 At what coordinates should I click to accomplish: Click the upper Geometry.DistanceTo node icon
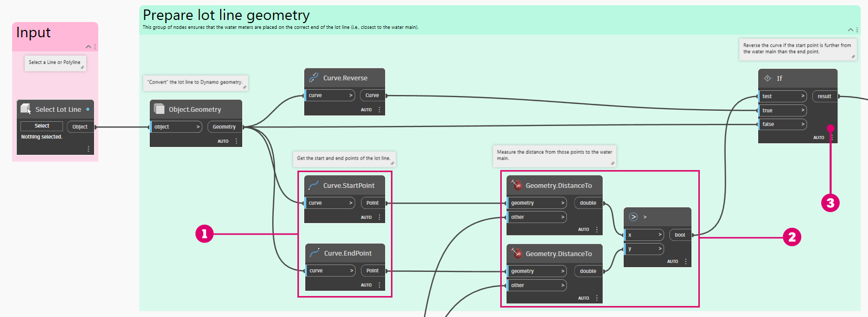coord(516,185)
